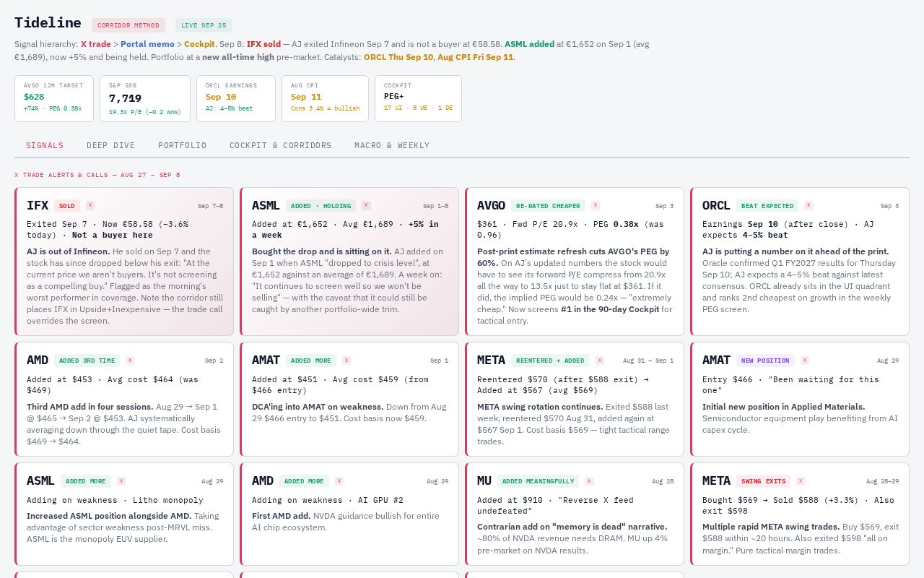The width and height of the screenshot is (924, 578).
Task: Click the Added Meaningfully badge on MU
Action: (539, 481)
